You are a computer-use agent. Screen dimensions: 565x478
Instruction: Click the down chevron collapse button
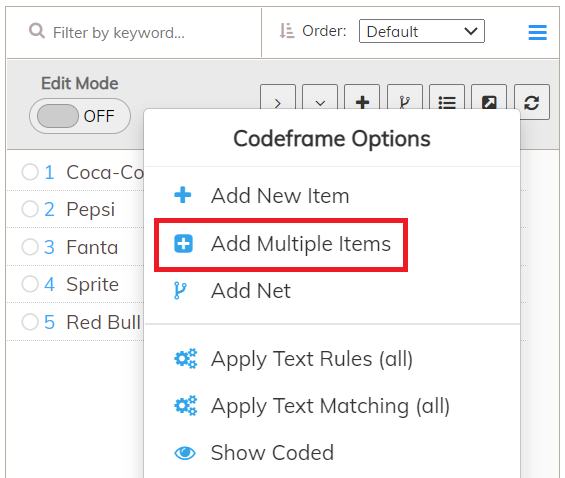[320, 97]
